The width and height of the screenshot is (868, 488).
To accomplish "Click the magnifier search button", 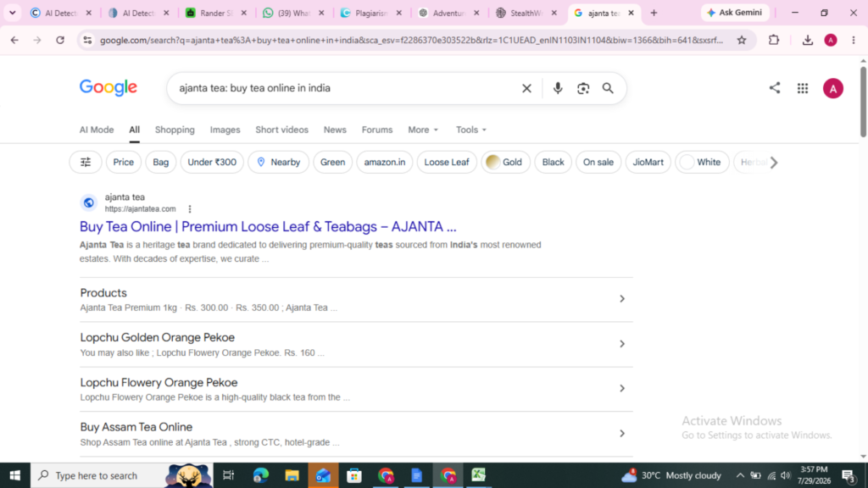I will (608, 88).
